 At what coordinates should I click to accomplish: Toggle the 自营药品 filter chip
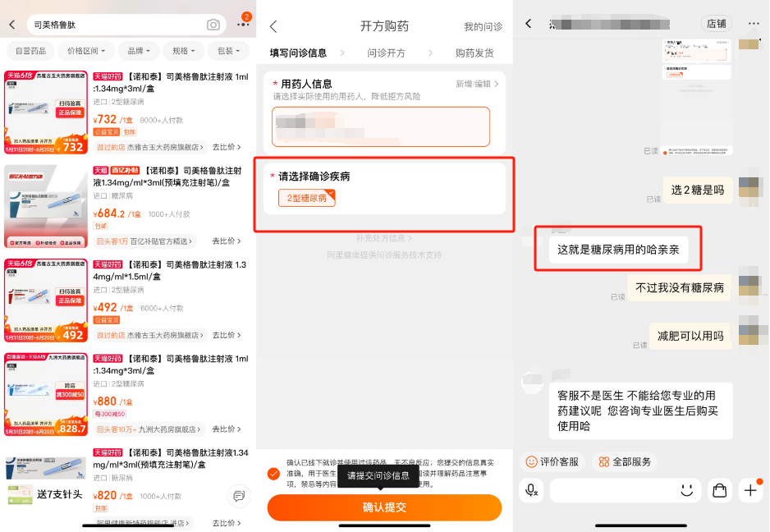click(x=30, y=51)
